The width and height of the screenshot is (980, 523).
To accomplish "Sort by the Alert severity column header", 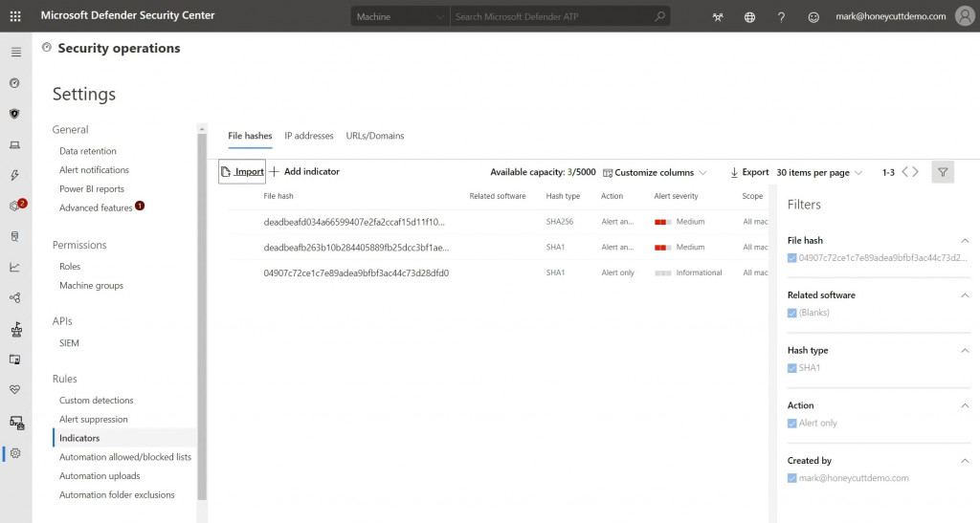I will pyautogui.click(x=676, y=196).
